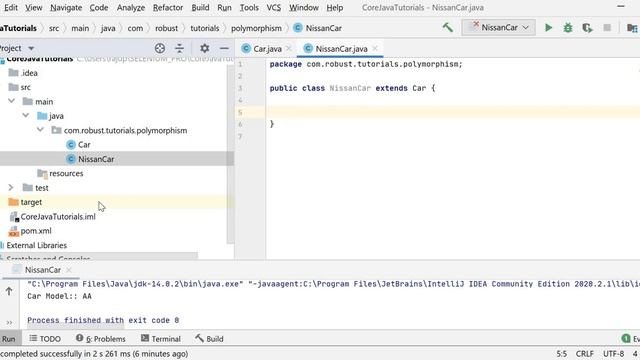Open the Refactor menu
640x360 pixels.
coord(168,8)
